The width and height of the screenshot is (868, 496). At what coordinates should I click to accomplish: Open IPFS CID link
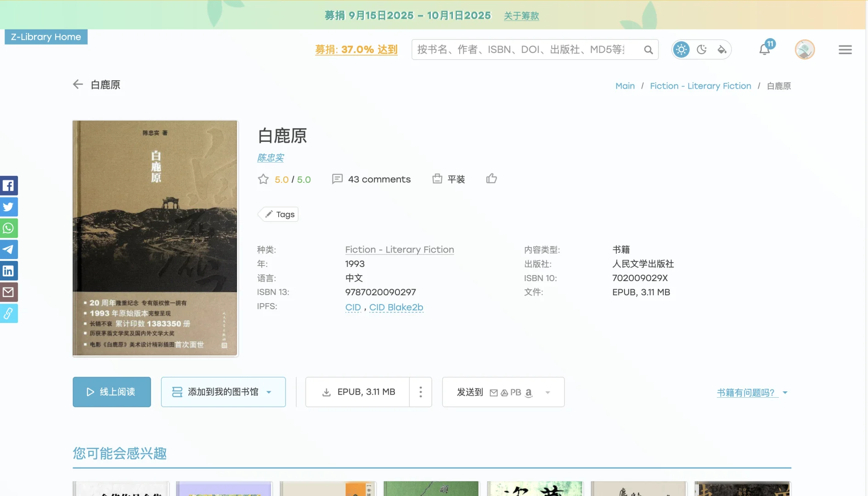tap(353, 307)
